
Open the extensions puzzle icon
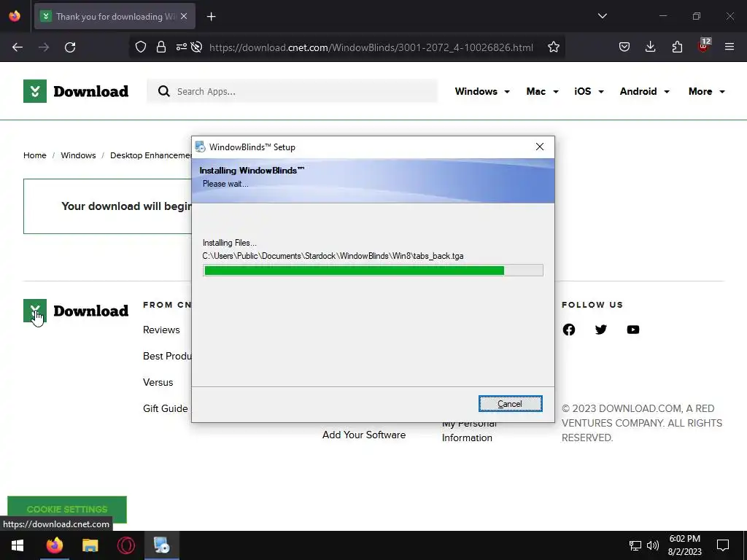[x=677, y=47]
